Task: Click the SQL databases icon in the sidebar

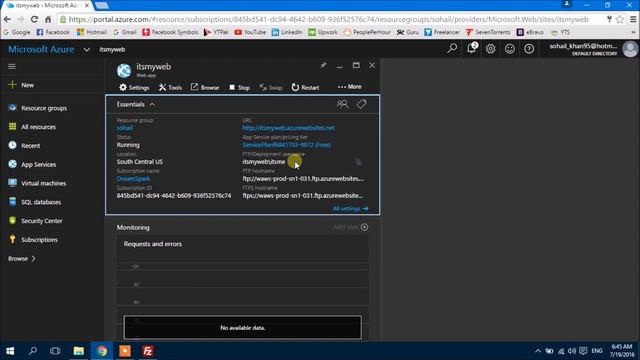Action: pos(13,202)
